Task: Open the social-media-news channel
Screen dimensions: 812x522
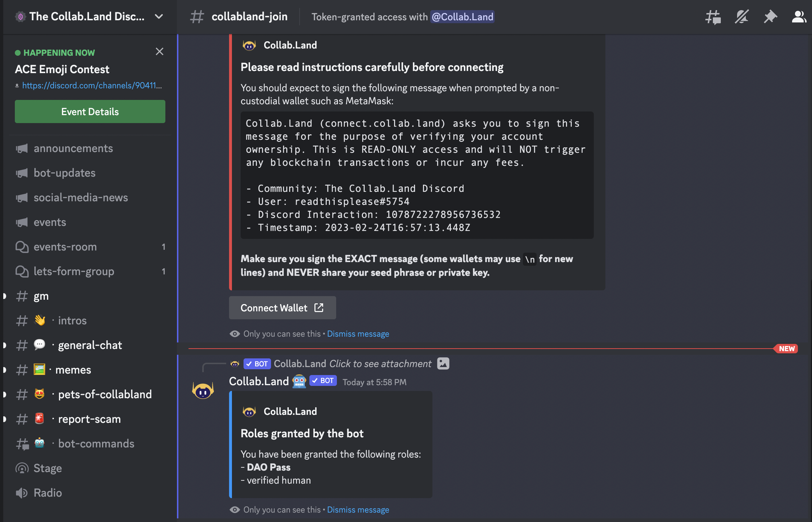Action: tap(90, 198)
